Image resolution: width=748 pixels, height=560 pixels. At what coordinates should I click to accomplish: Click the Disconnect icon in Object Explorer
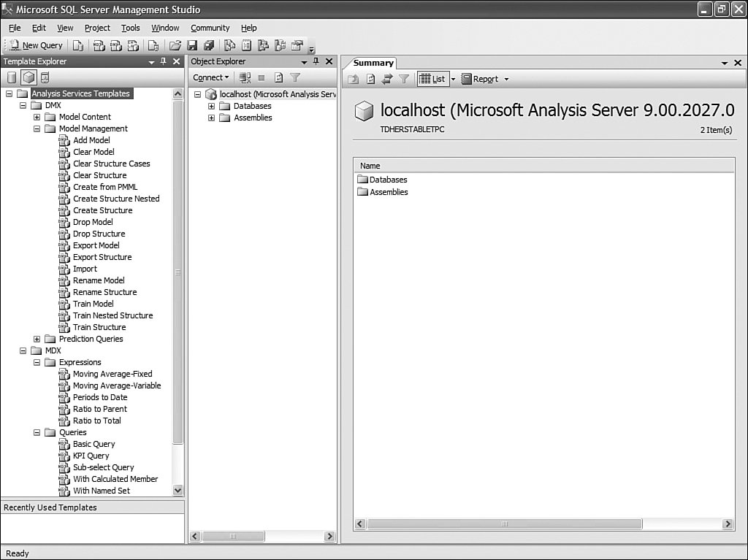pyautogui.click(x=245, y=77)
